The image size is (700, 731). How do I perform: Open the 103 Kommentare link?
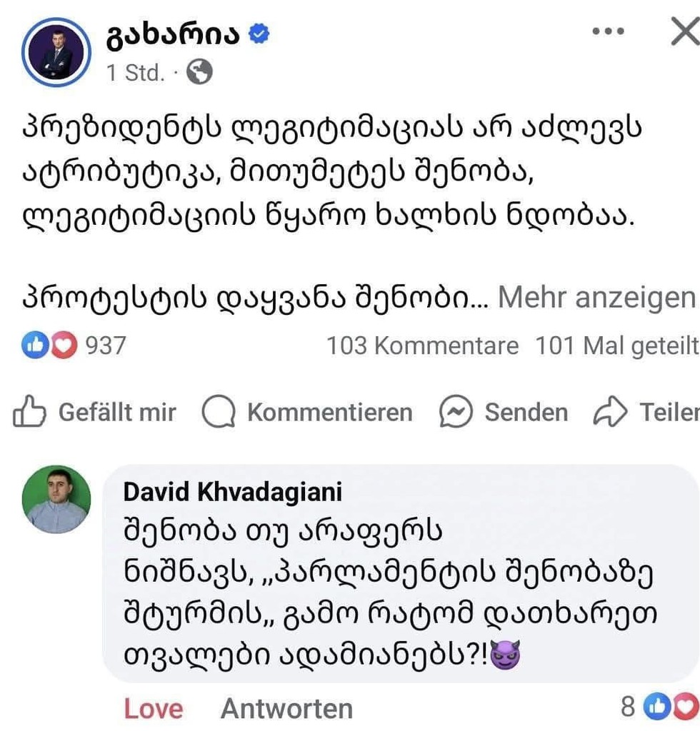tap(422, 346)
